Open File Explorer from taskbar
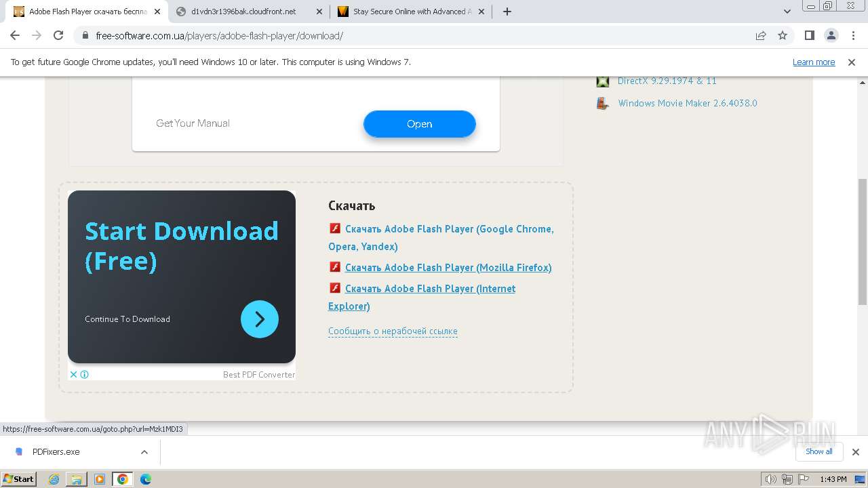 coord(77,479)
